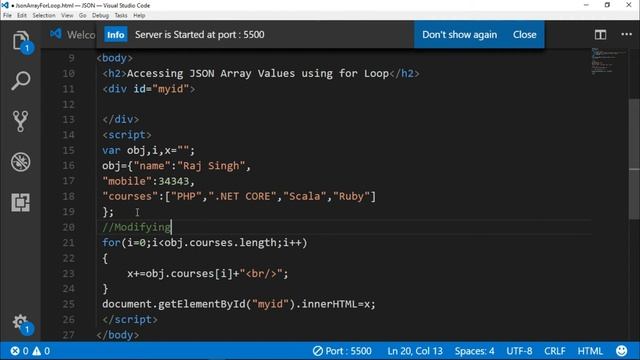Restore down the Visual Studio Code window

point(607,5)
